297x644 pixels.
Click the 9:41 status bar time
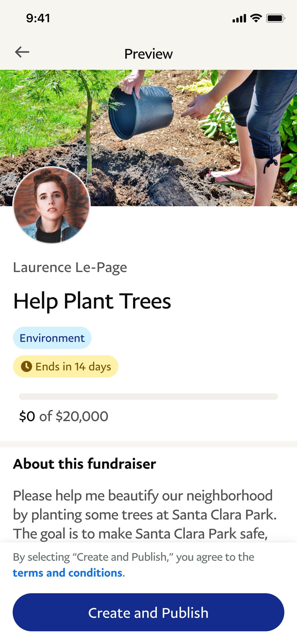point(38,18)
